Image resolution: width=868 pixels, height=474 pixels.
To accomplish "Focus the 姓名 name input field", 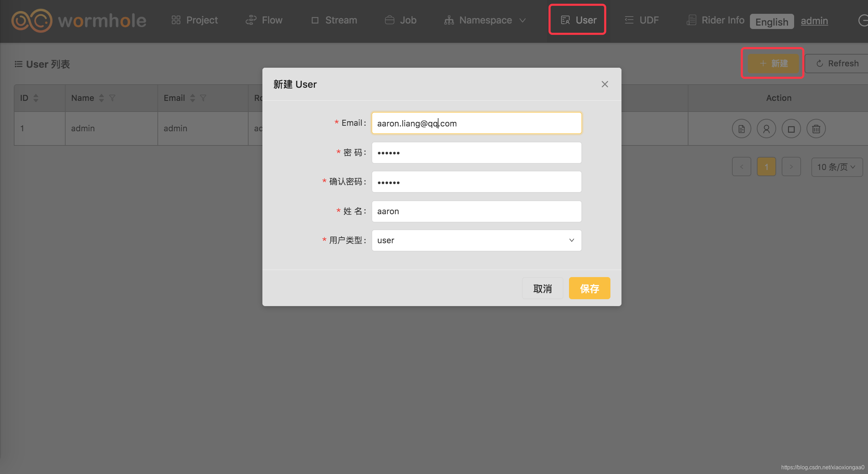I will 476,211.
